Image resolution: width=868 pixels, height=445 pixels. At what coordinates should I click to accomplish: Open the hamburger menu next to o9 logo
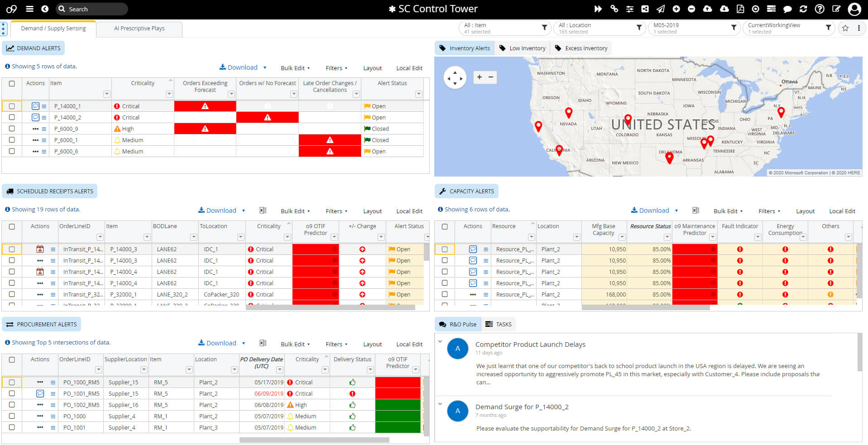click(x=29, y=9)
